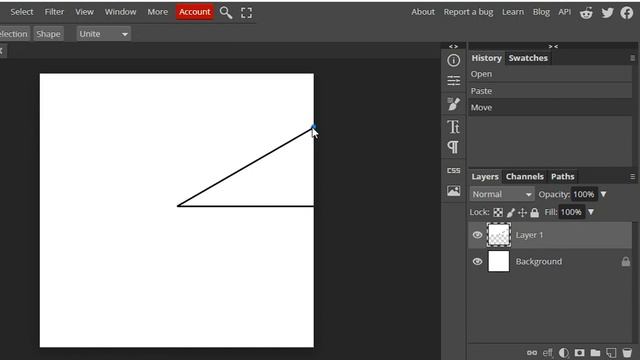Collapse the narrow sidebar panel arrows
The image size is (640, 360).
(x=453, y=47)
